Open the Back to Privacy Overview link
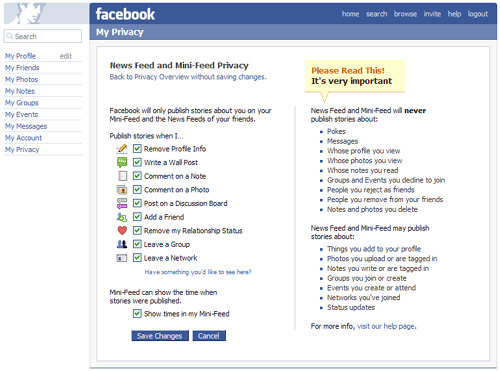 (x=188, y=77)
